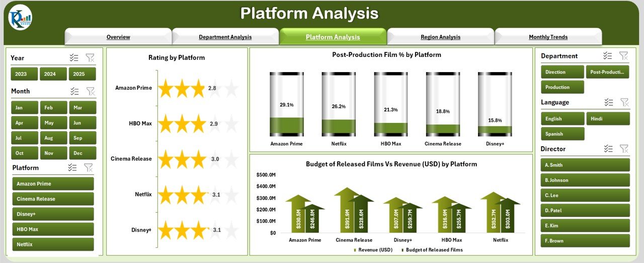Screen dimensions: 644x263
Task: Select Disney+ in the Platform slicer
Action: click(53, 214)
